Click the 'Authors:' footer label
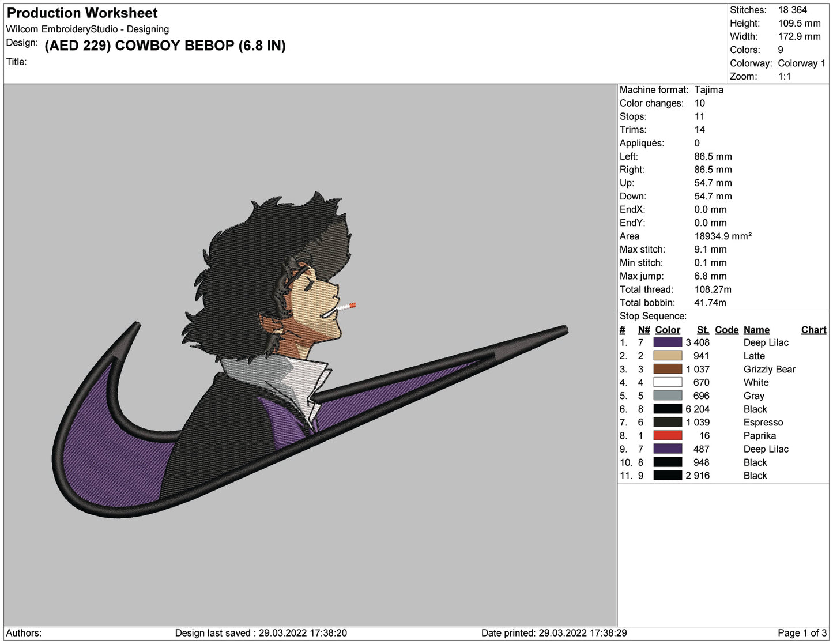Image resolution: width=833 pixels, height=644 pixels. point(24,633)
